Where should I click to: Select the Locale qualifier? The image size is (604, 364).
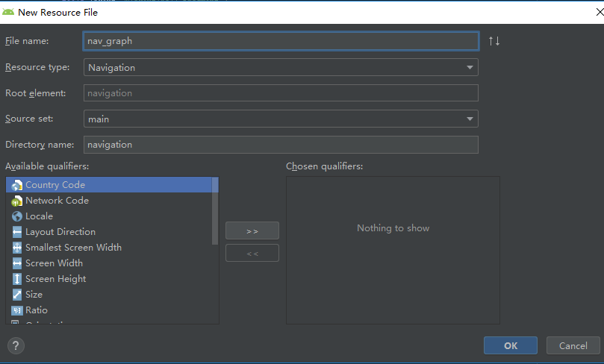(109, 216)
